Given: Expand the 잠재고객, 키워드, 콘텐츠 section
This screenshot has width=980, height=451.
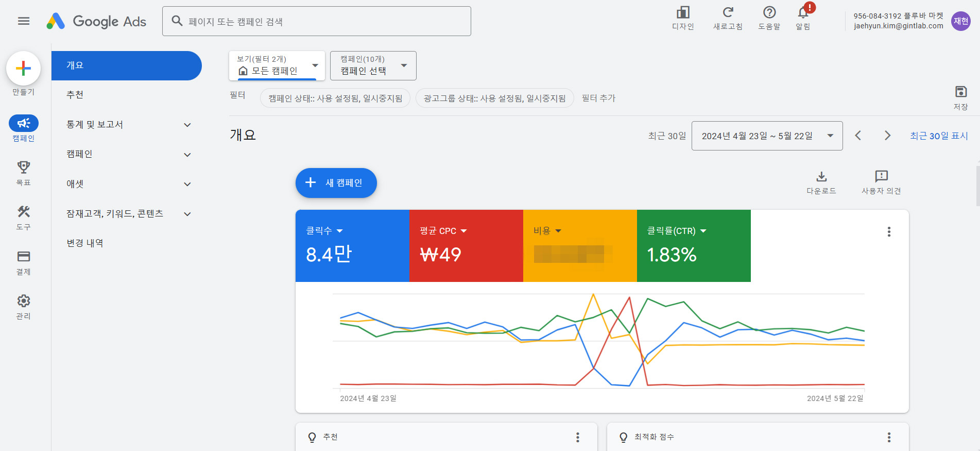Looking at the screenshot, I should coord(187,214).
